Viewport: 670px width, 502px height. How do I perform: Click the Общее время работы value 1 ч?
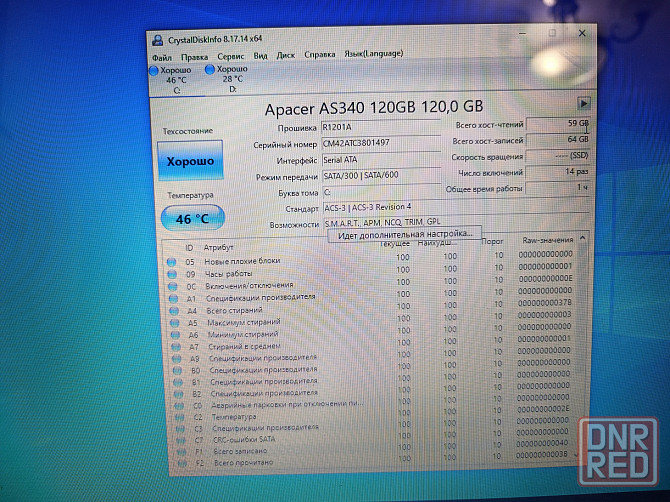[x=558, y=188]
